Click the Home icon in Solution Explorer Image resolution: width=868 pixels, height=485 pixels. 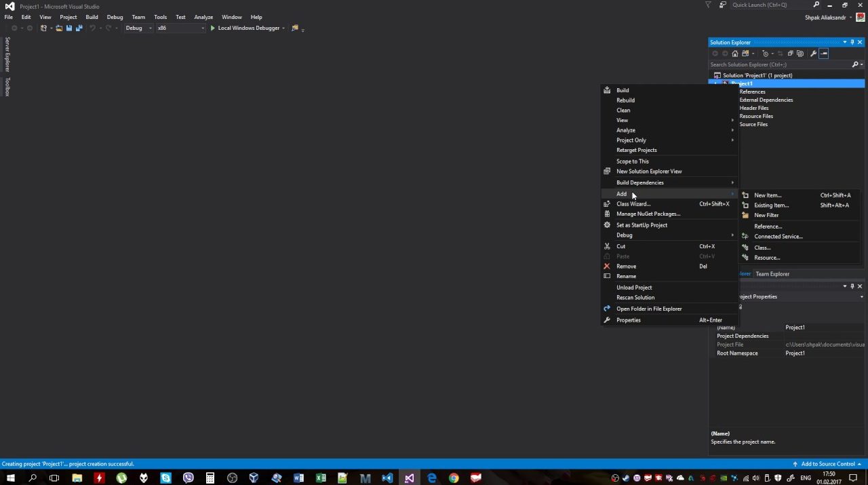(734, 54)
